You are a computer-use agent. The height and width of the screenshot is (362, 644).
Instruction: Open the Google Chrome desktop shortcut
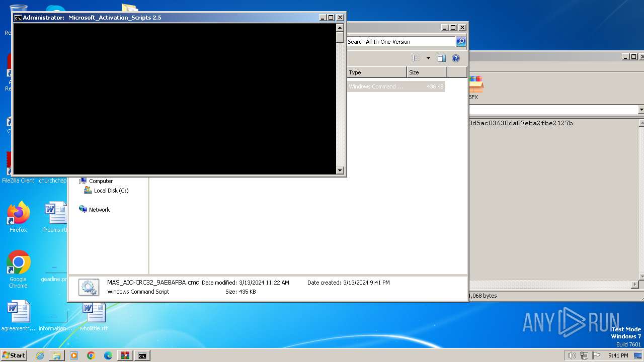tap(18, 269)
